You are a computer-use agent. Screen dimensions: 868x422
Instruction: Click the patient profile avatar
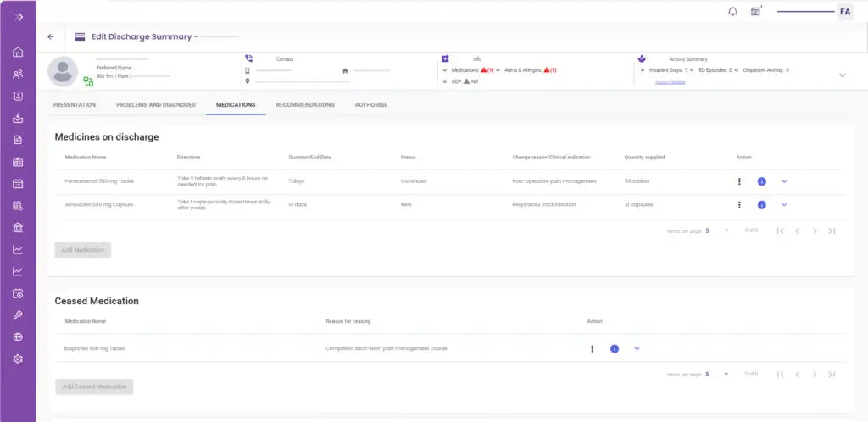click(x=63, y=71)
